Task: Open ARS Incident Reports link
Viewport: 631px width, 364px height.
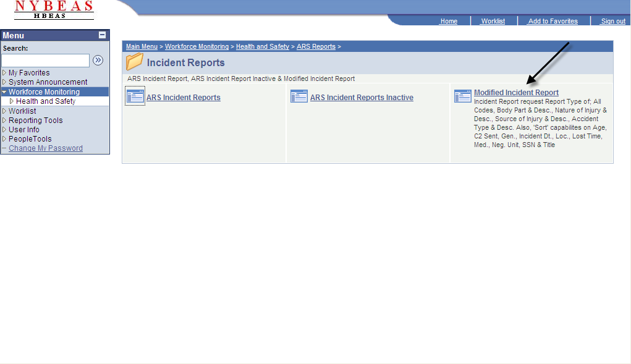Action: [184, 98]
